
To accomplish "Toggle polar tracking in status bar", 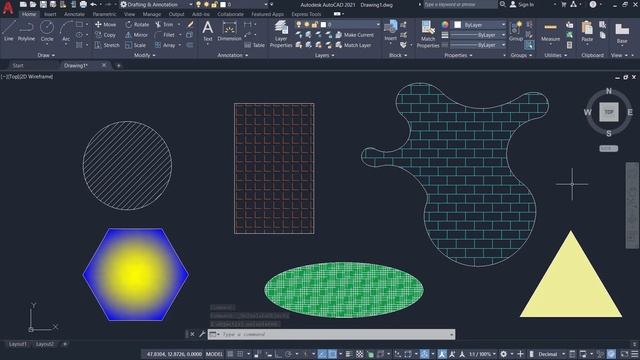I will click(288, 354).
